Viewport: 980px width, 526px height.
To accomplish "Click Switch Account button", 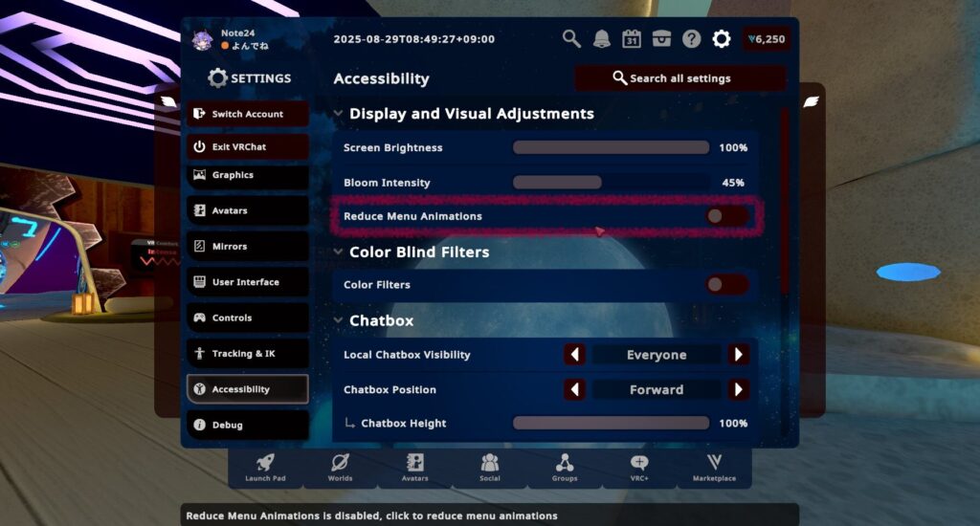I will pos(248,114).
